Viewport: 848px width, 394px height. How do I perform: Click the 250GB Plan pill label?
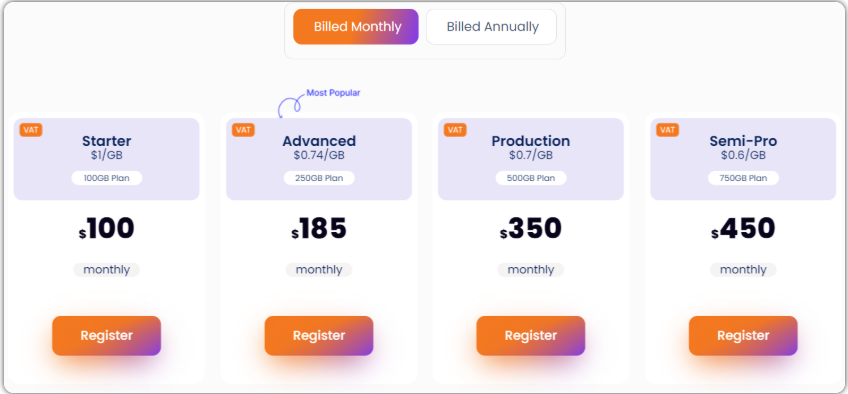tap(319, 178)
